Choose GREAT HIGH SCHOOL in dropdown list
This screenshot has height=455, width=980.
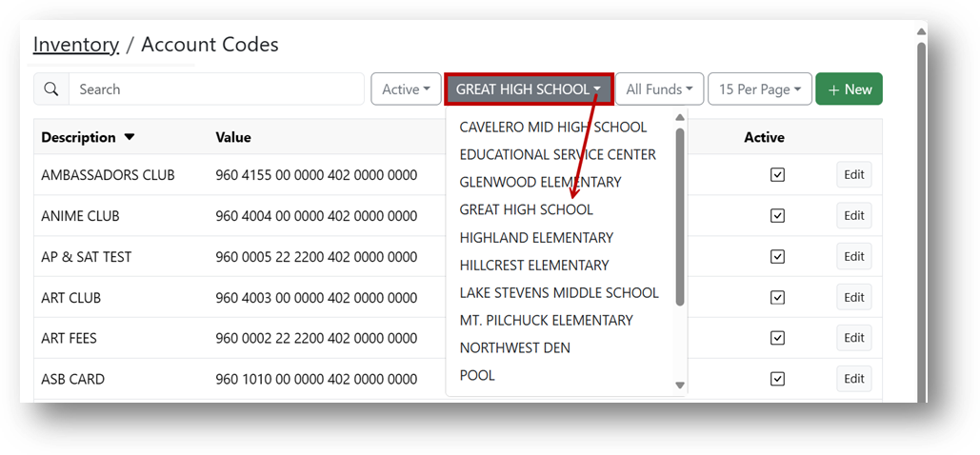click(x=527, y=210)
